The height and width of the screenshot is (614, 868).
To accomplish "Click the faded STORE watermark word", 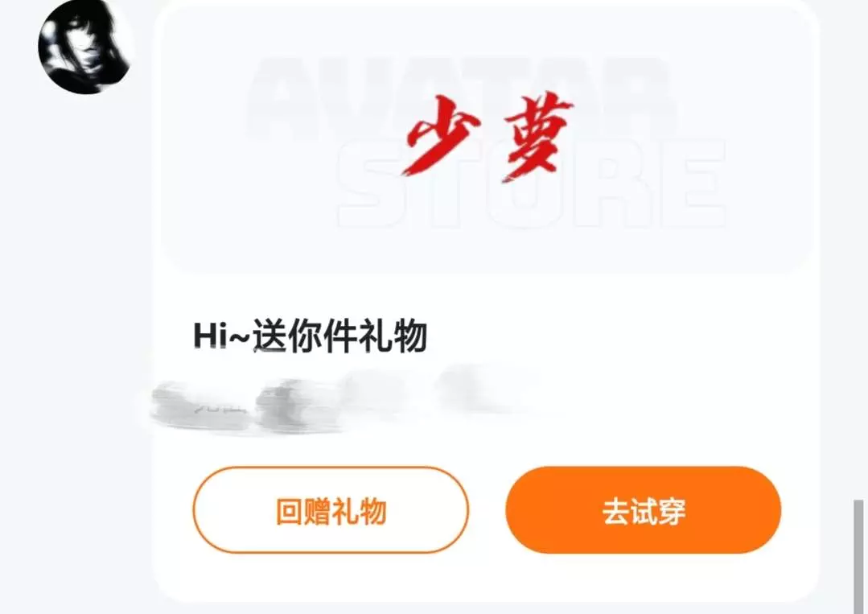I will click(x=532, y=183).
